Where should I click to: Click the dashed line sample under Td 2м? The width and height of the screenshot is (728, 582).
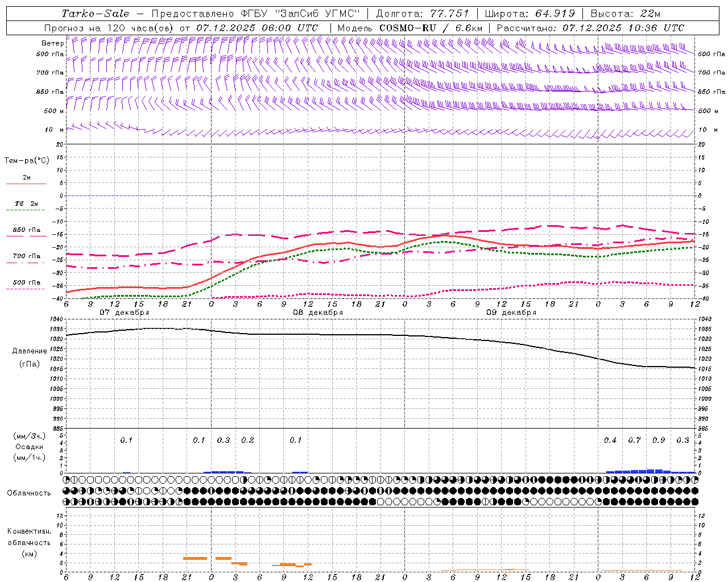tap(26, 210)
